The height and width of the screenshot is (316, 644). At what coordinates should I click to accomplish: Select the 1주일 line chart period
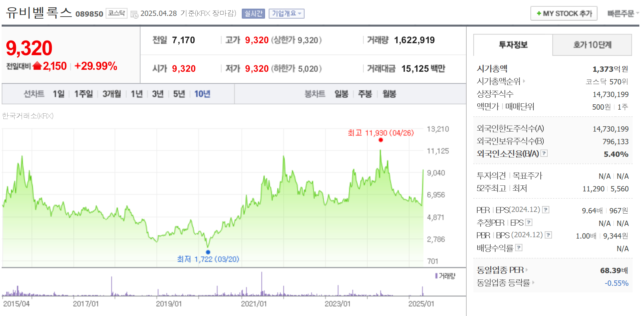[x=83, y=94]
